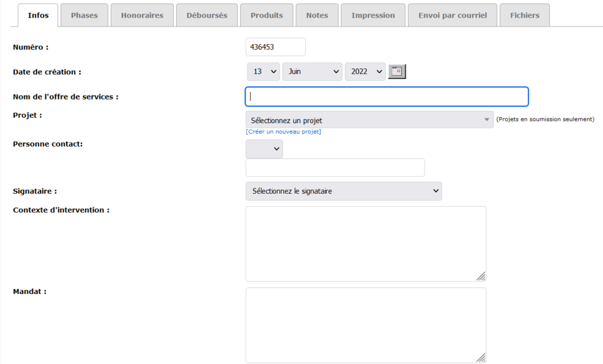Click inside the Mandat text area

pyautogui.click(x=365, y=325)
